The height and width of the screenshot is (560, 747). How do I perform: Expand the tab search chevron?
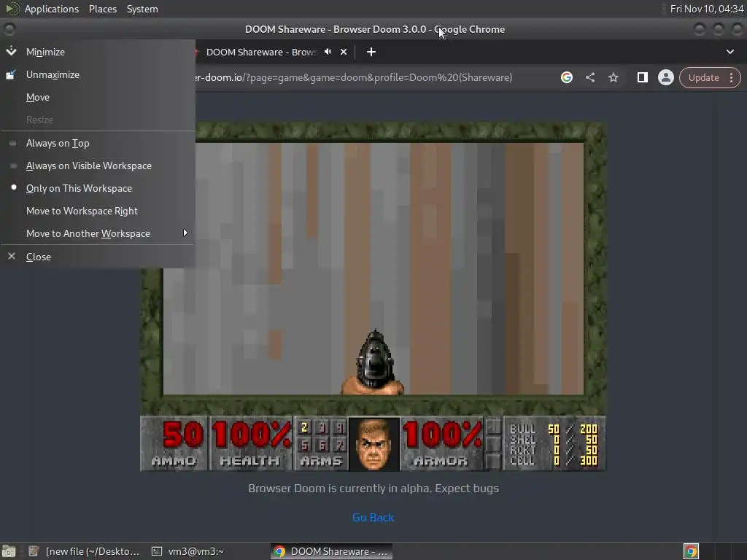tap(729, 52)
